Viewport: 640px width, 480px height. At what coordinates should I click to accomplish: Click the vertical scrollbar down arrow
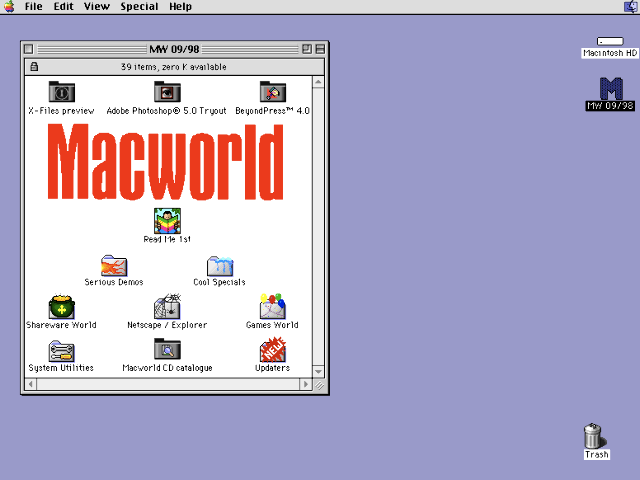click(318, 371)
